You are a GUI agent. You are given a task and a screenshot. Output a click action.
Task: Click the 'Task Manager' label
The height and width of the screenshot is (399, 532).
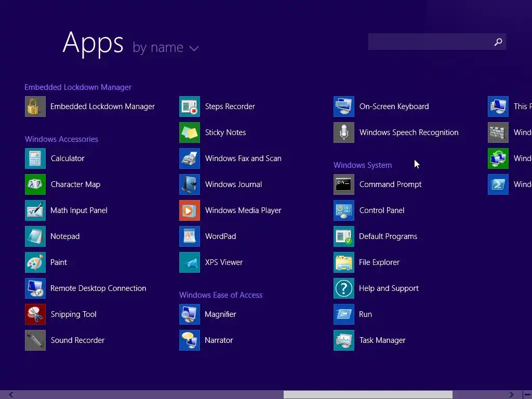pos(382,340)
